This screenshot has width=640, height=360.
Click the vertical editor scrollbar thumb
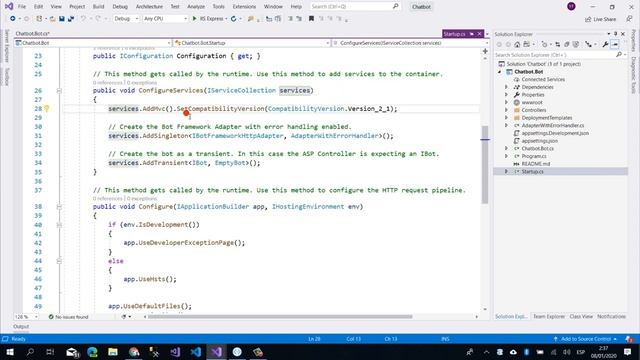coord(485,164)
